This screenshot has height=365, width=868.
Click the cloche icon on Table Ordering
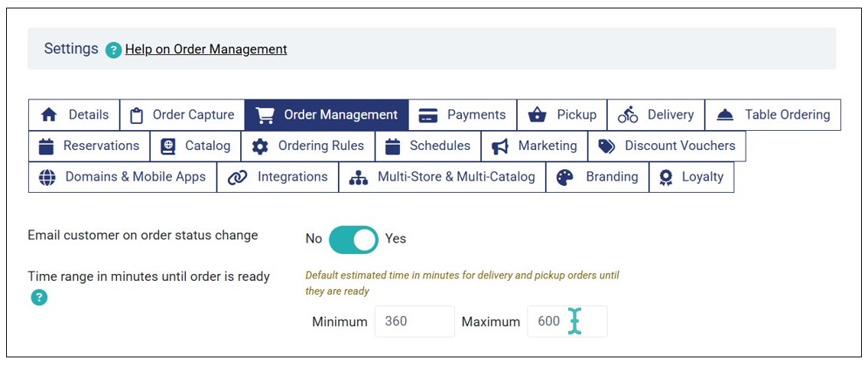[x=725, y=116]
